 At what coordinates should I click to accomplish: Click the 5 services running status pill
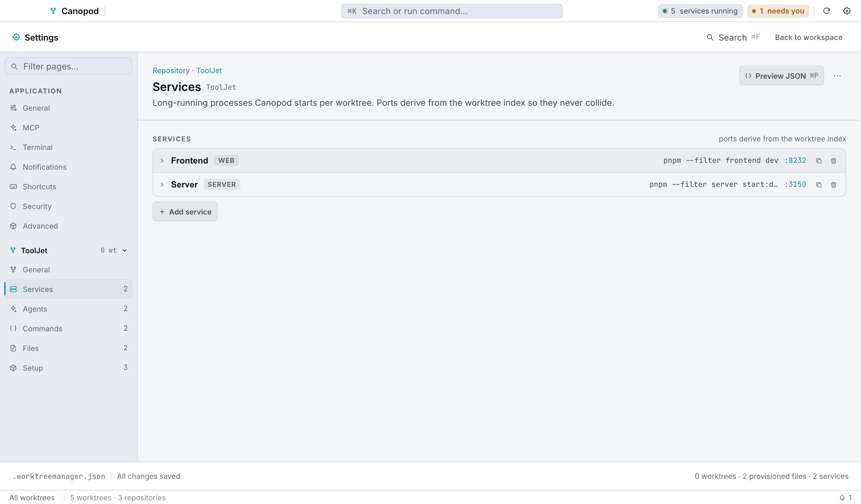click(x=700, y=11)
